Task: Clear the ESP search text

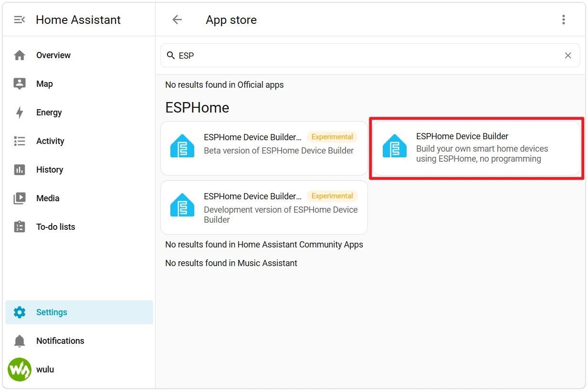Action: pos(568,55)
